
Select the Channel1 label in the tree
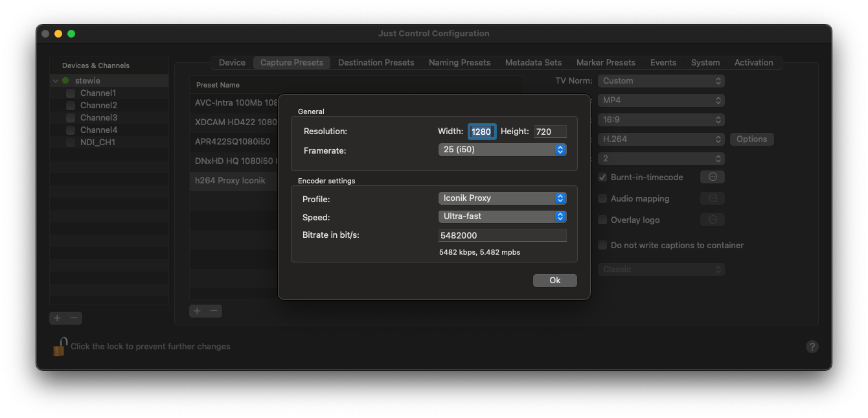pyautogui.click(x=98, y=93)
